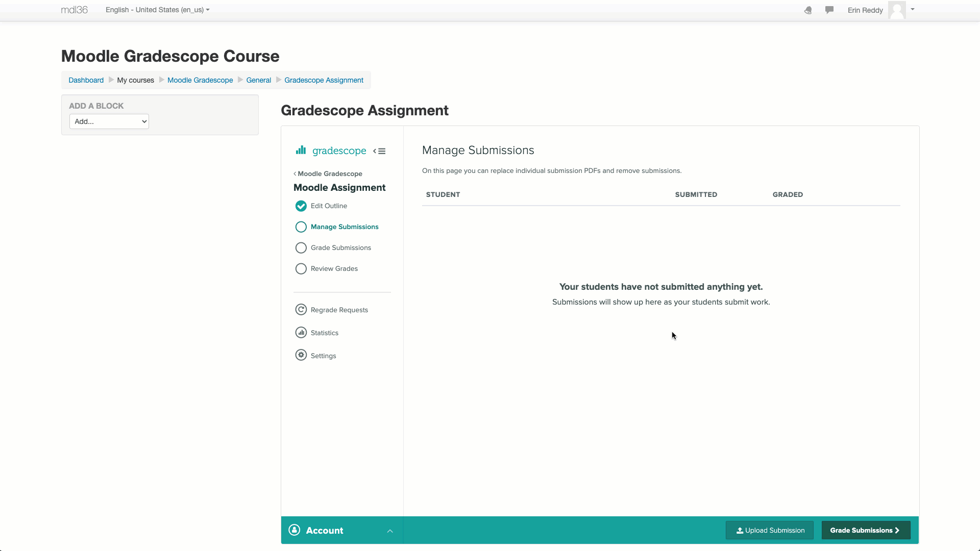980x551 pixels.
Task: Click the Gradescope bar chart logo
Action: 301,150
